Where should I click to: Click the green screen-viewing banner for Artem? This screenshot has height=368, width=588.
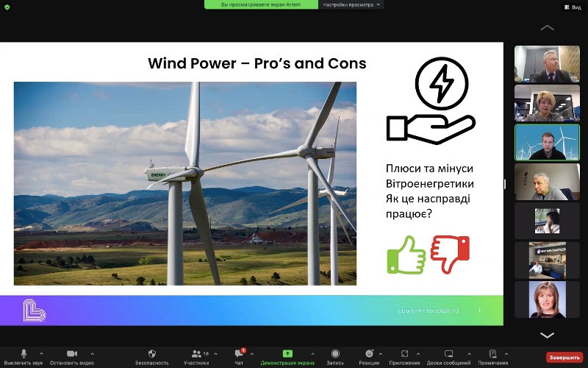tap(261, 4)
